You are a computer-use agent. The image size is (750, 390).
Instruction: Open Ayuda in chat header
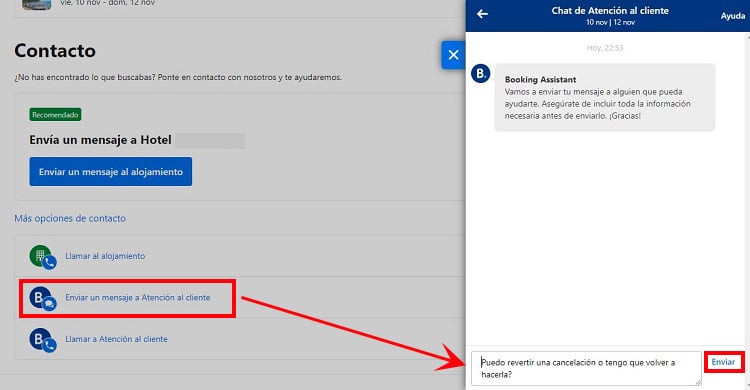(x=732, y=16)
